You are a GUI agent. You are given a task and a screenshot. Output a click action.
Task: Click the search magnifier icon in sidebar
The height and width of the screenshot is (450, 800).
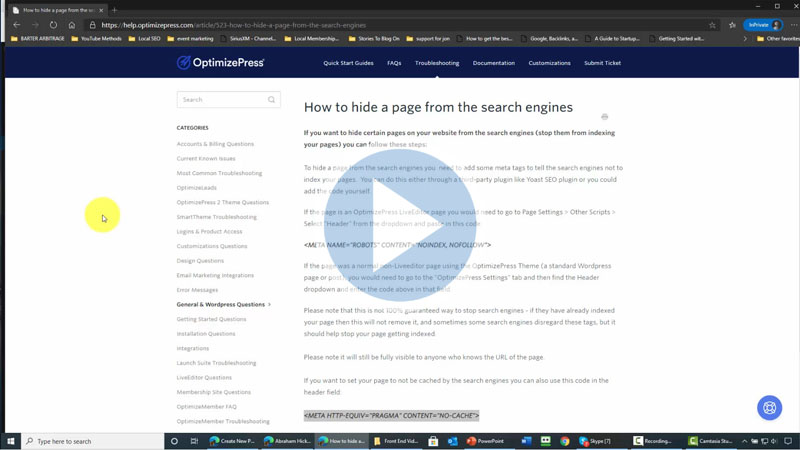point(271,100)
